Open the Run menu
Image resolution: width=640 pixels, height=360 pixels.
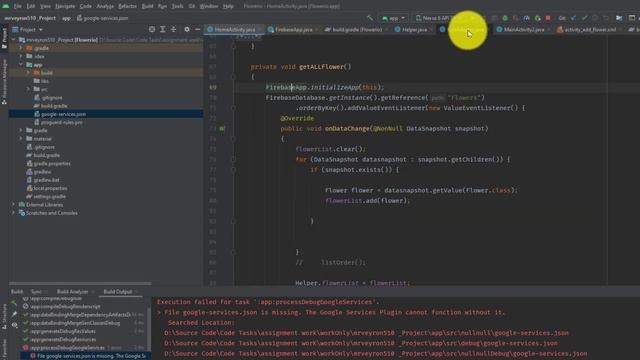(162, 6)
